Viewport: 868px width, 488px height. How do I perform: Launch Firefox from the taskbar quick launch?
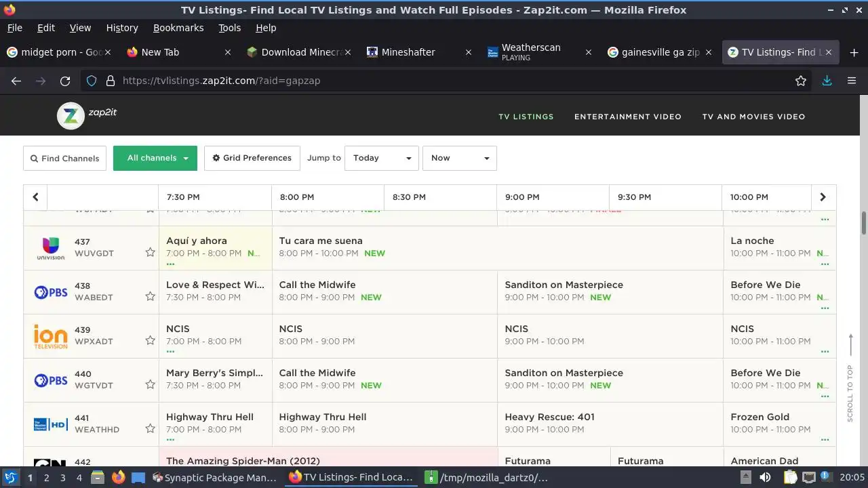tap(118, 477)
